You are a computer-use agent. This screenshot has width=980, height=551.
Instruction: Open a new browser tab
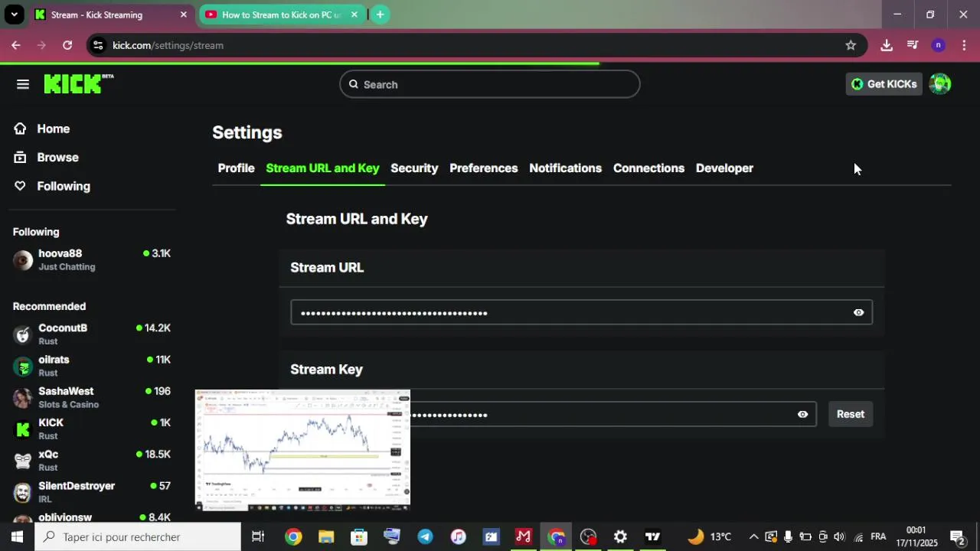tap(380, 15)
